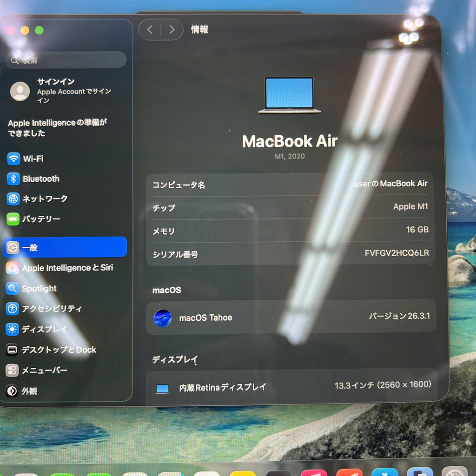The height and width of the screenshot is (476, 476).
Task: Open バッテリー (Battery) settings
Action: (x=33, y=219)
